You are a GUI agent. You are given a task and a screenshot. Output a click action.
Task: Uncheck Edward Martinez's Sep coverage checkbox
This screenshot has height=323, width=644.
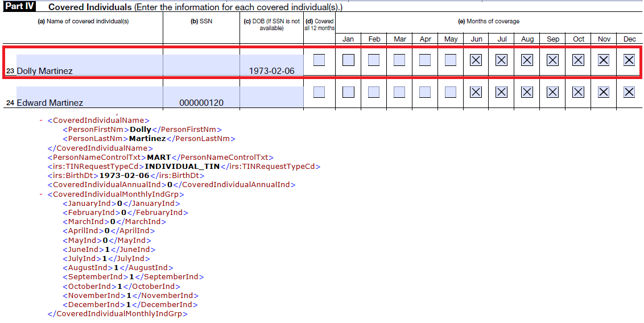click(x=552, y=92)
